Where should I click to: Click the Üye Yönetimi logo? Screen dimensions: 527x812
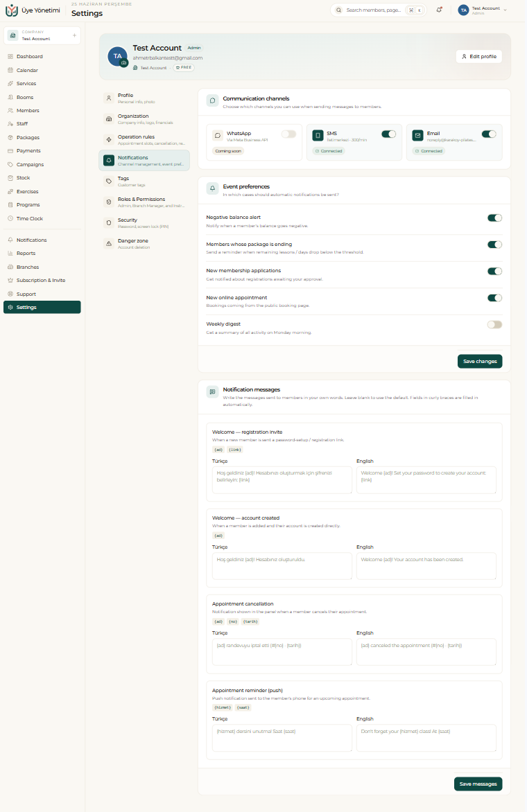[11, 10]
